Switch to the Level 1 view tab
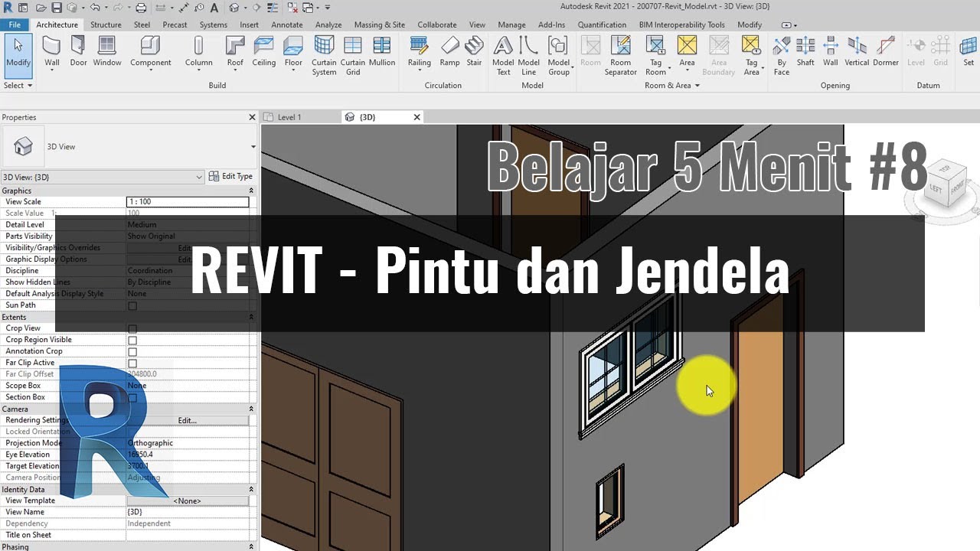The width and height of the screenshot is (980, 551). [289, 117]
